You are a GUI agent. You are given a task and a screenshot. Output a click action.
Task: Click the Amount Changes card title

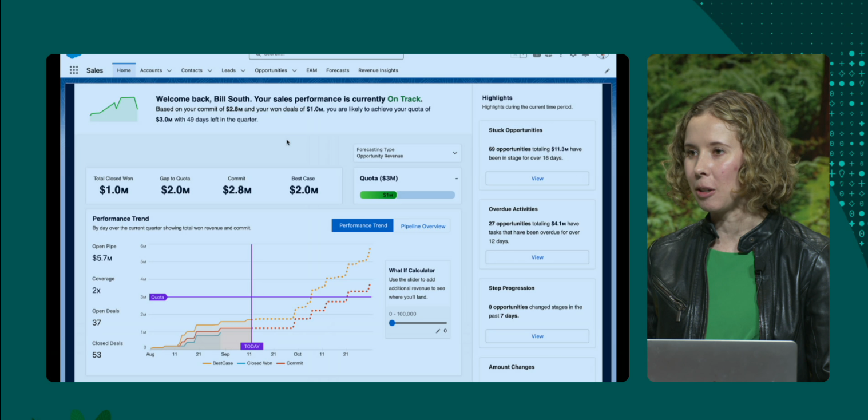pyautogui.click(x=512, y=367)
